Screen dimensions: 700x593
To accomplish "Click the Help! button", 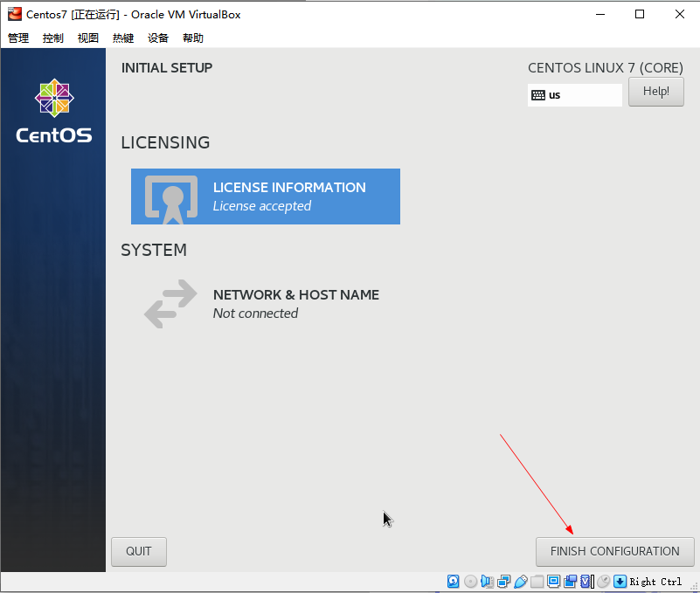I will 655,92.
